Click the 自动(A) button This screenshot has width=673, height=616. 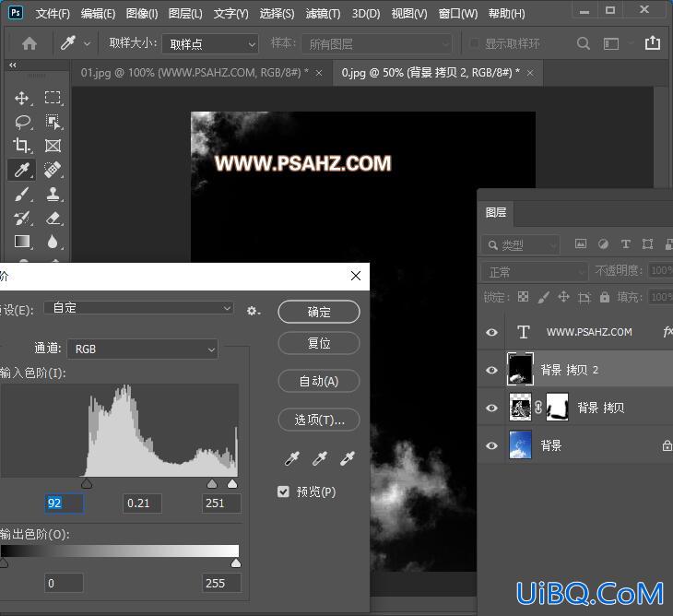pyautogui.click(x=319, y=381)
